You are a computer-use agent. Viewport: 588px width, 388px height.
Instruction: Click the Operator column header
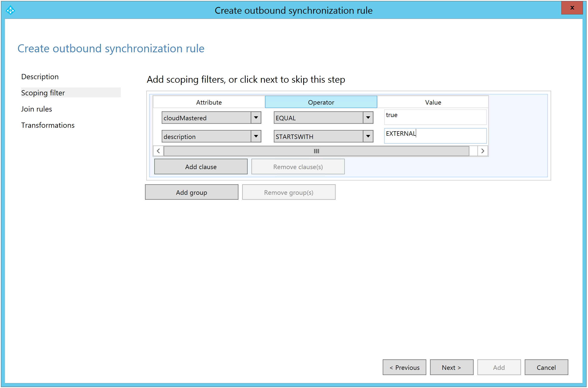pos(321,102)
